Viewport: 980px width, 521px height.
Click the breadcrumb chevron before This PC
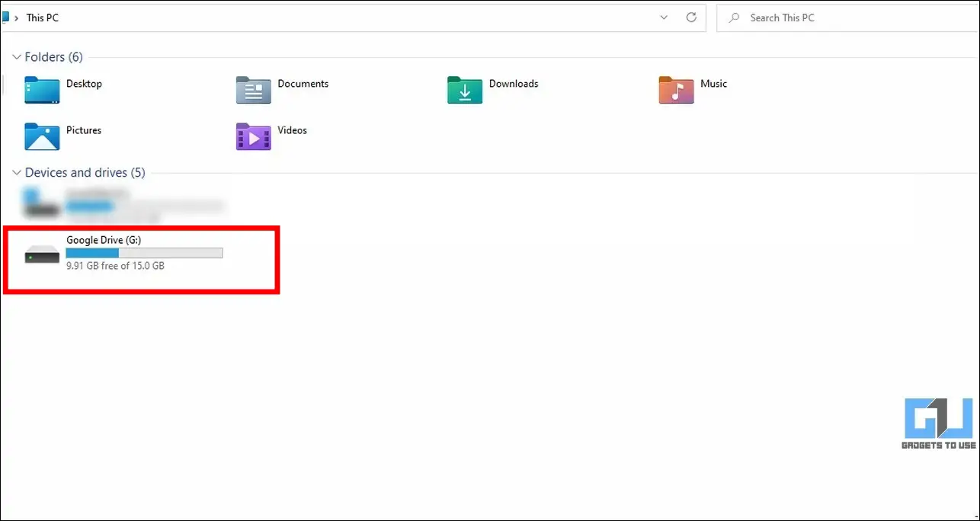(17, 18)
